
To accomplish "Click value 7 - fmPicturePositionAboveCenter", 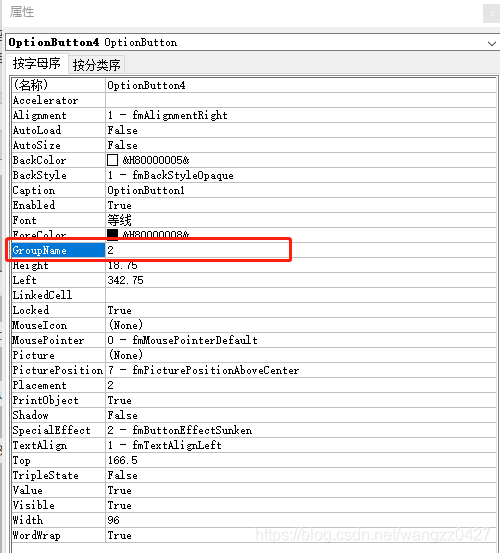I will point(203,370).
